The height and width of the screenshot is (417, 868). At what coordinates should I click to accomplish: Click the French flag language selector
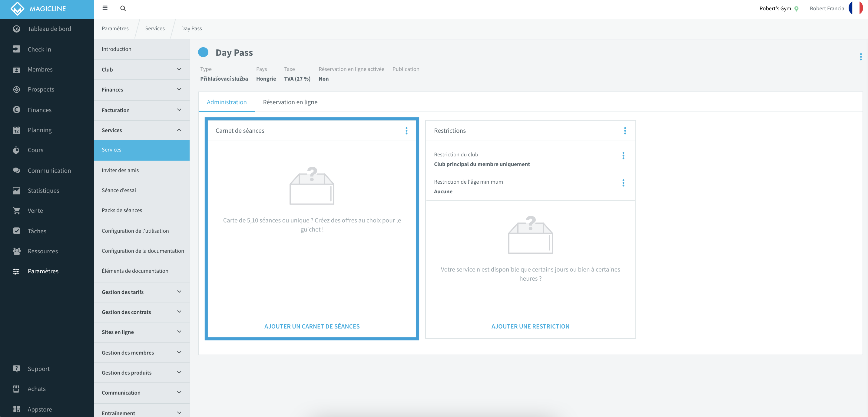click(x=856, y=8)
